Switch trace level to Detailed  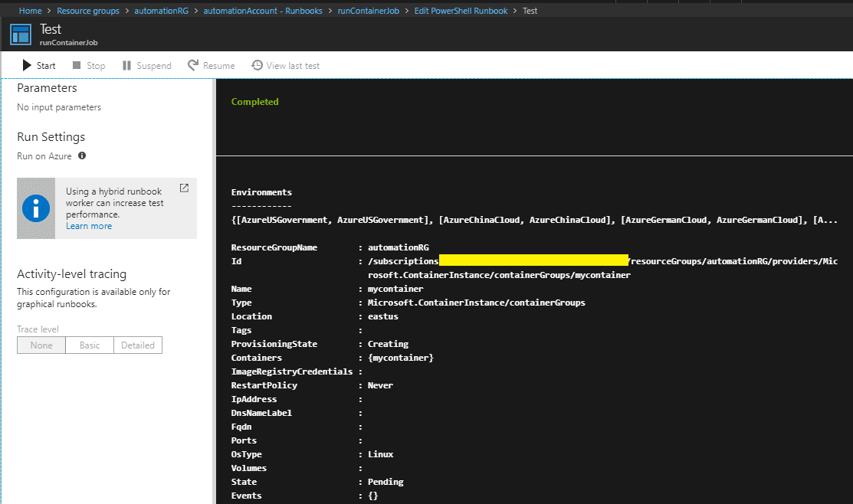point(137,345)
